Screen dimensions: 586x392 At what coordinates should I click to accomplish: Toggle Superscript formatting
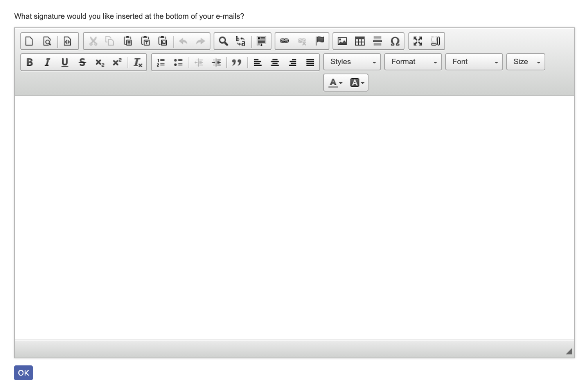117,62
